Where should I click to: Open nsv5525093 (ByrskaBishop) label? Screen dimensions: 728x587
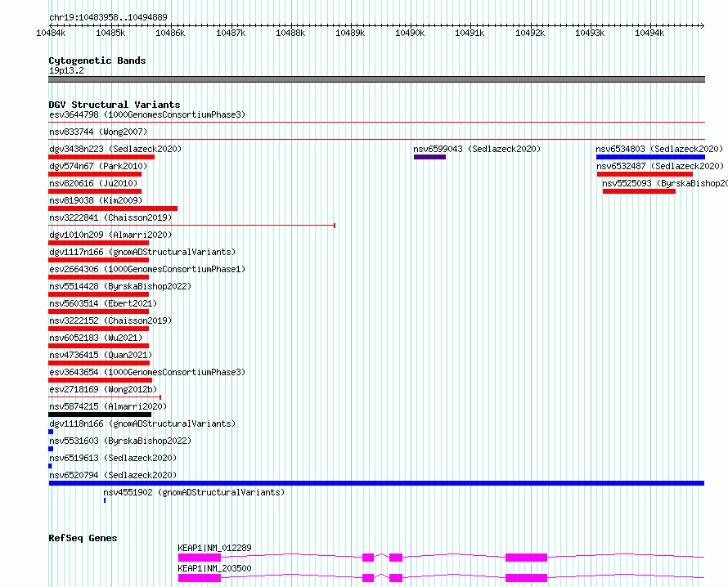665,183
